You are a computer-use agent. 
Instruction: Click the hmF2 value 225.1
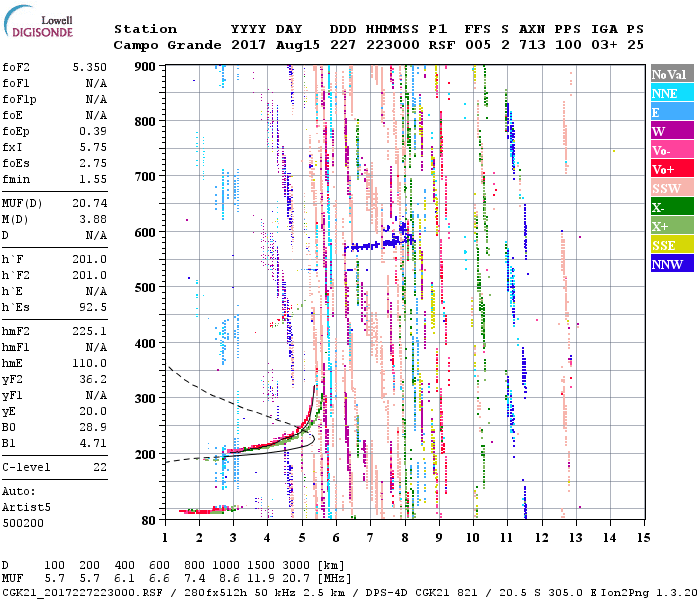tap(89, 329)
